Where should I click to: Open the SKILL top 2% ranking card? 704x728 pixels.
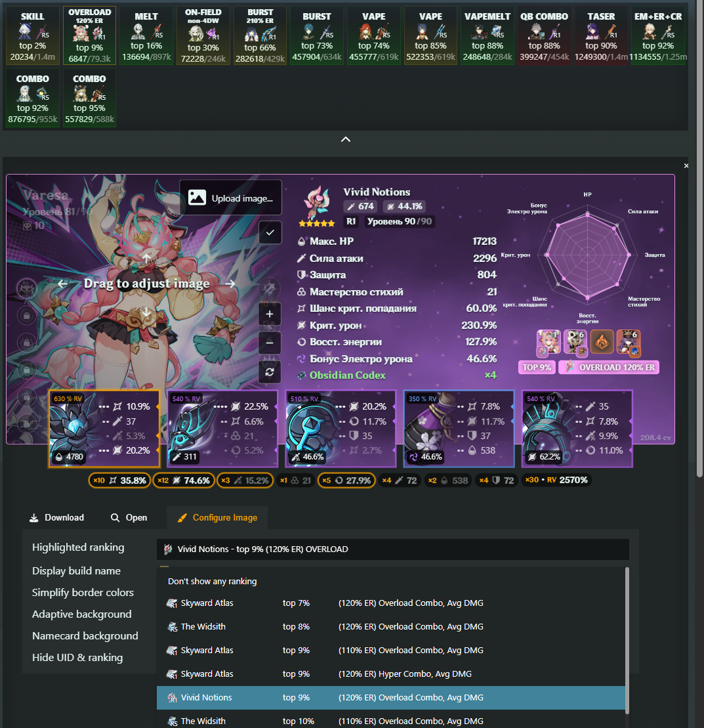click(x=33, y=35)
